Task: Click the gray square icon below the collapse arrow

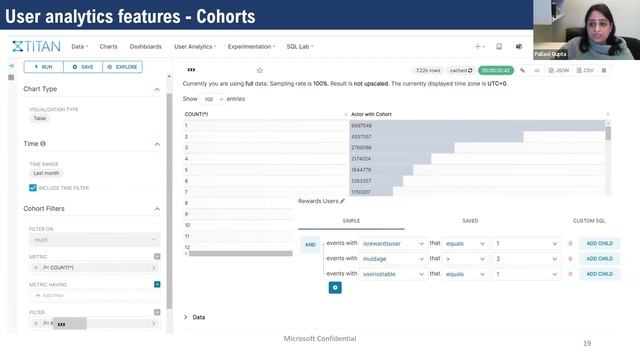Action: [x=11, y=77]
